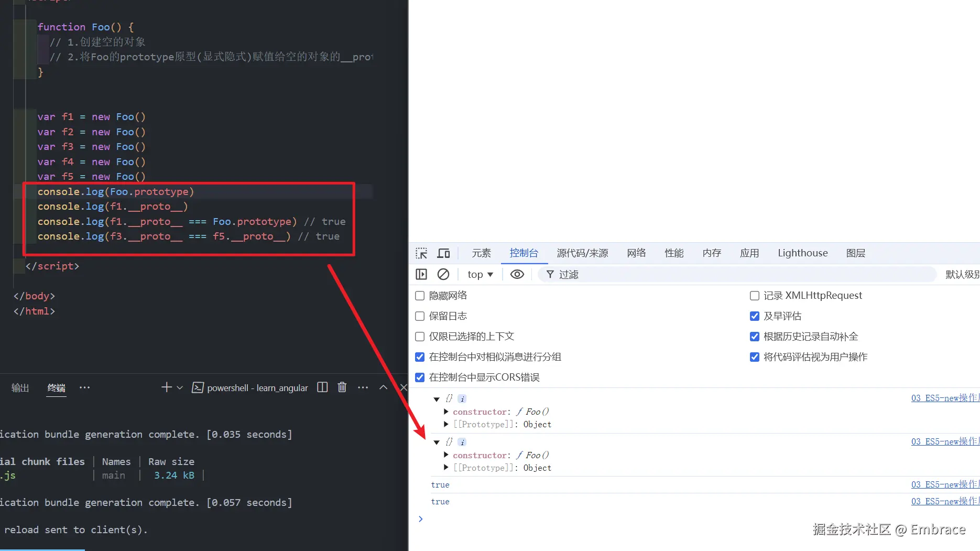Expand [[Prototype]] of first logged object
The width and height of the screenshot is (980, 551).
446,424
